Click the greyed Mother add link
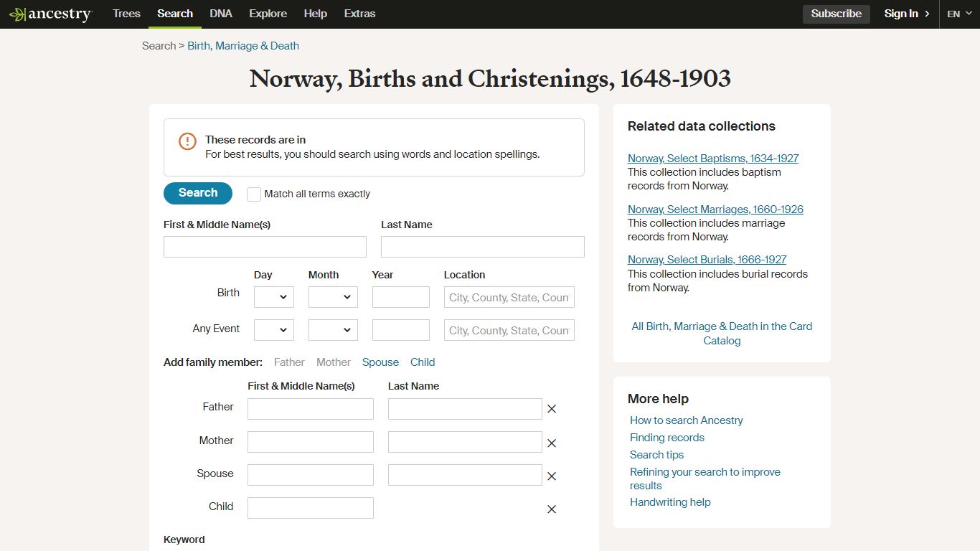Viewport: 980px width, 551px height. pyautogui.click(x=334, y=362)
